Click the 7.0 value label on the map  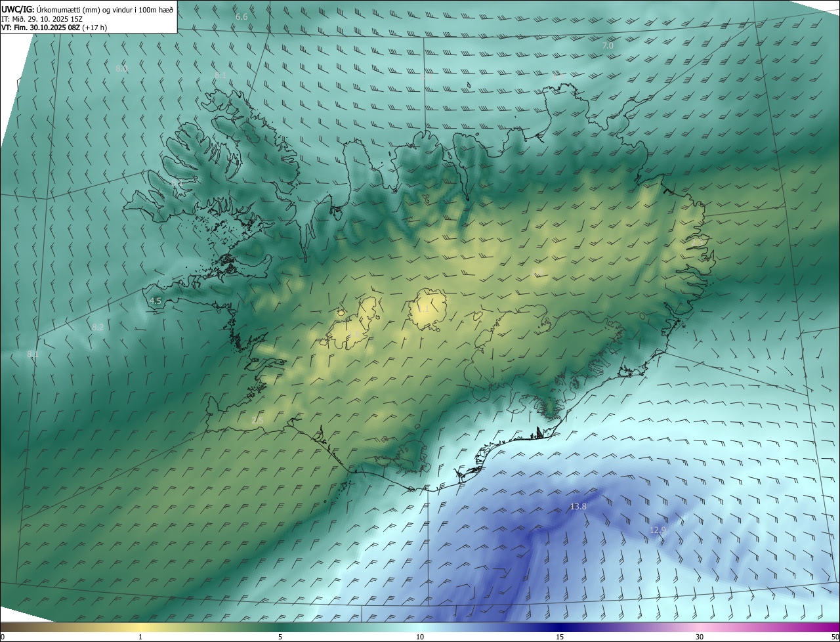tap(608, 46)
